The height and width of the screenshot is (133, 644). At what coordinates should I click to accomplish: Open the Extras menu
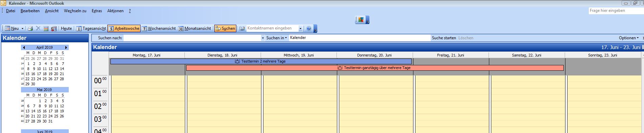97,11
